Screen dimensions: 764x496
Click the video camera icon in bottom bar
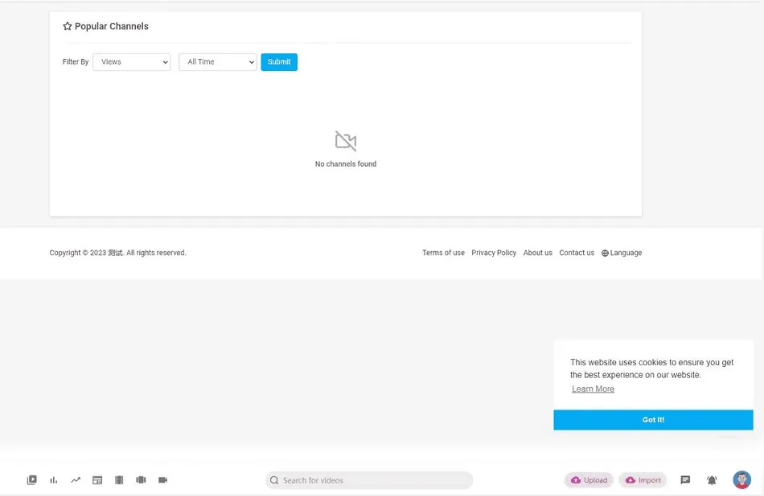click(163, 480)
